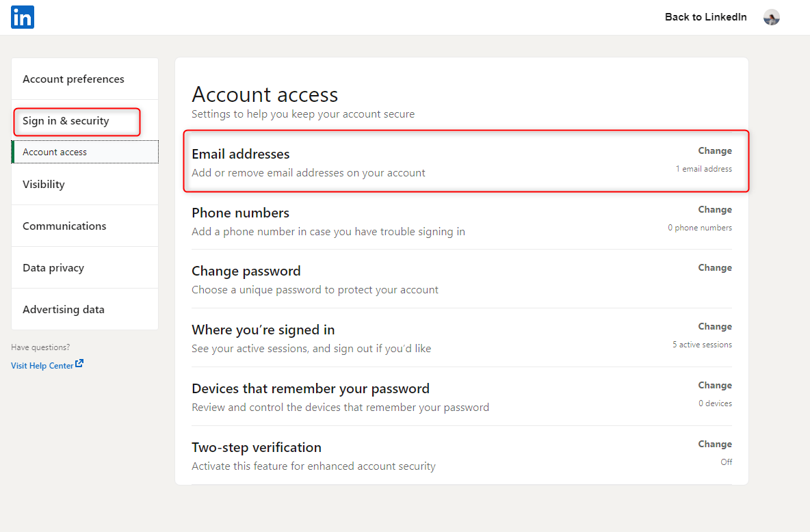Change your email addresses
Image resolution: width=810 pixels, height=532 pixels.
715,150
